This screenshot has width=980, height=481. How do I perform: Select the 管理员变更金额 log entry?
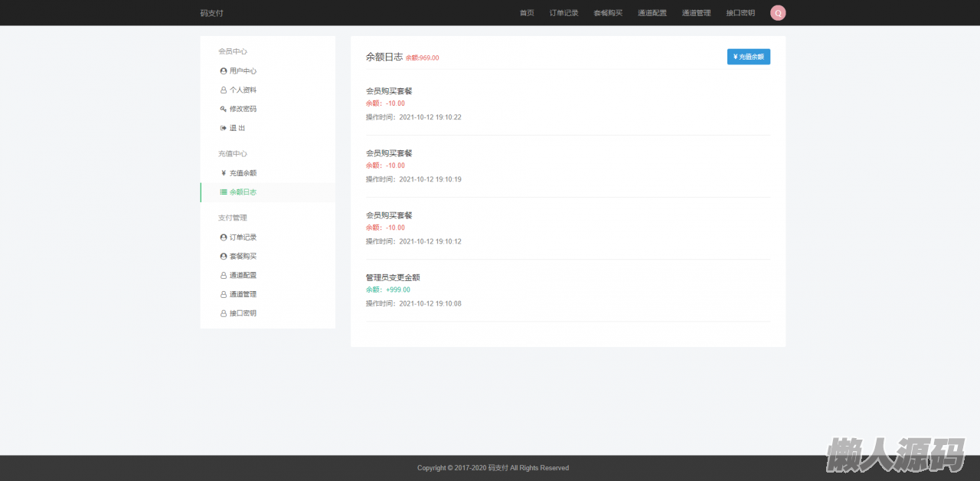393,277
